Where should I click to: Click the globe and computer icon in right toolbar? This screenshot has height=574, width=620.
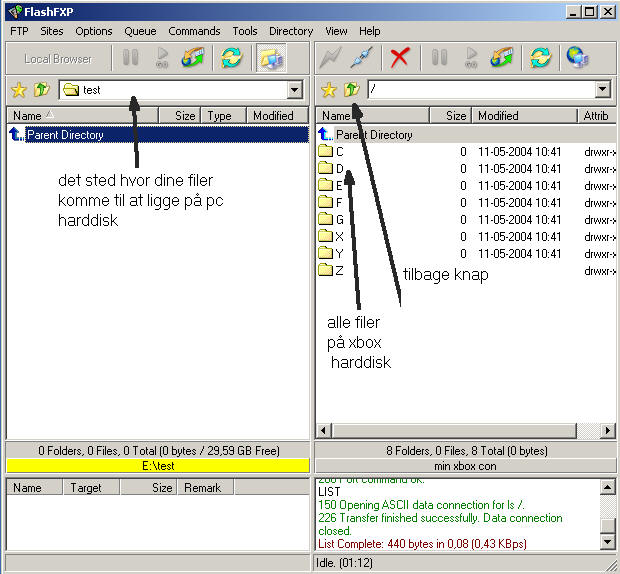click(578, 58)
